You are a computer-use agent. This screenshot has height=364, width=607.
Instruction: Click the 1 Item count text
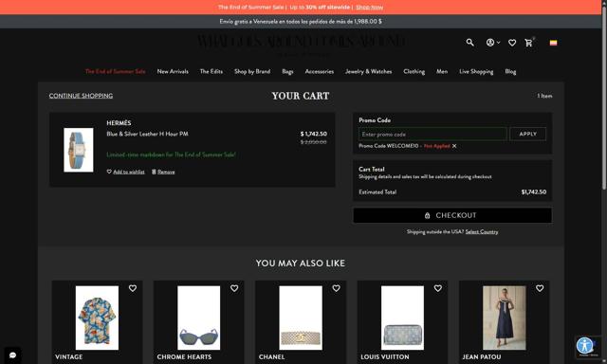[x=544, y=96]
